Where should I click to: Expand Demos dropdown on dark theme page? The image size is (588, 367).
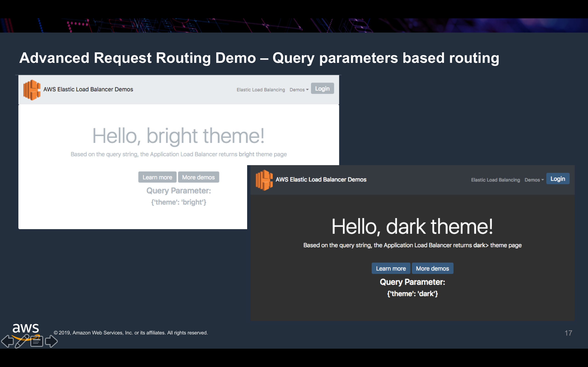pyautogui.click(x=534, y=180)
